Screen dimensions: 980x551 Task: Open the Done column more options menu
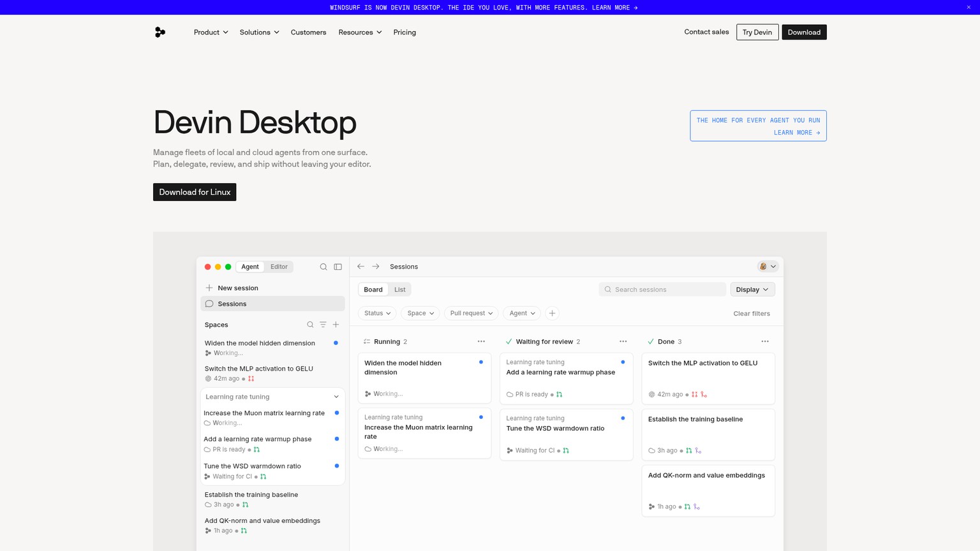(765, 341)
